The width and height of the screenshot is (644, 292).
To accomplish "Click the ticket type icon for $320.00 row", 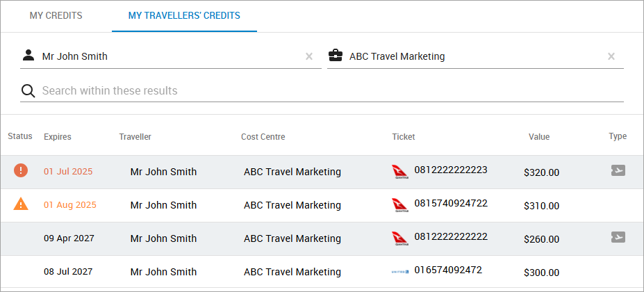I will coord(618,170).
